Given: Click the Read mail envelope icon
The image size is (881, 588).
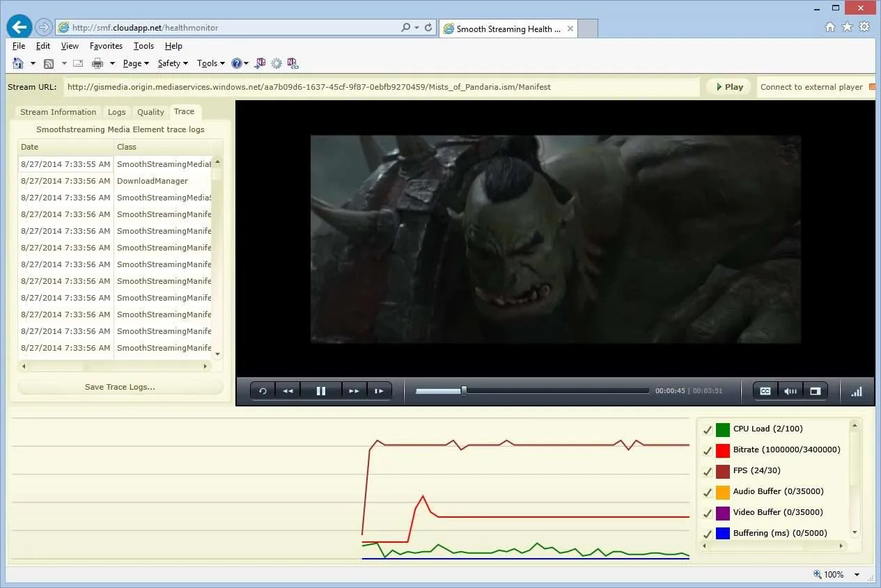Looking at the screenshot, I should 78,63.
